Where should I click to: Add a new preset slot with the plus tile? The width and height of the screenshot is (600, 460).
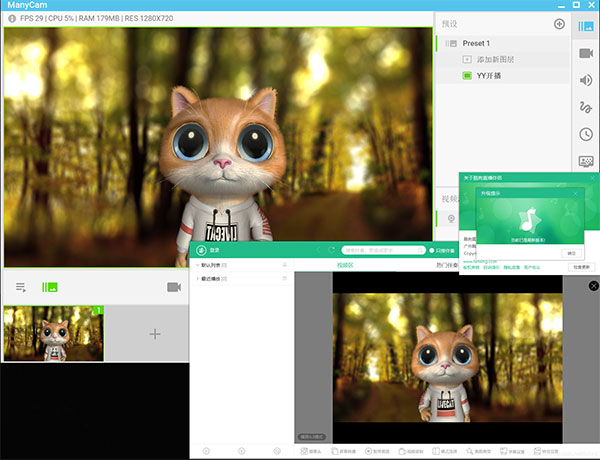[x=155, y=334]
